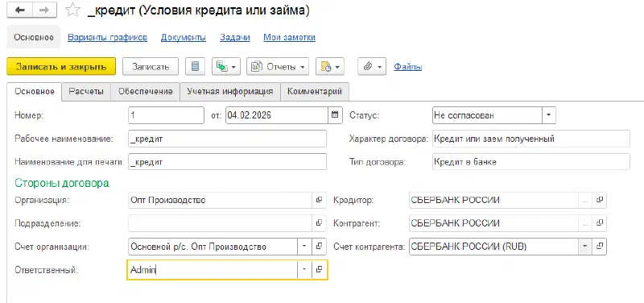
Task: Open the Документы link
Action: pyautogui.click(x=184, y=37)
